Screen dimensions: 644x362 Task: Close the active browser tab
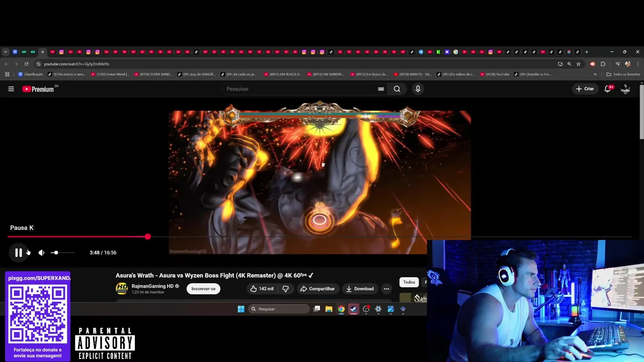pyautogui.click(x=42, y=52)
